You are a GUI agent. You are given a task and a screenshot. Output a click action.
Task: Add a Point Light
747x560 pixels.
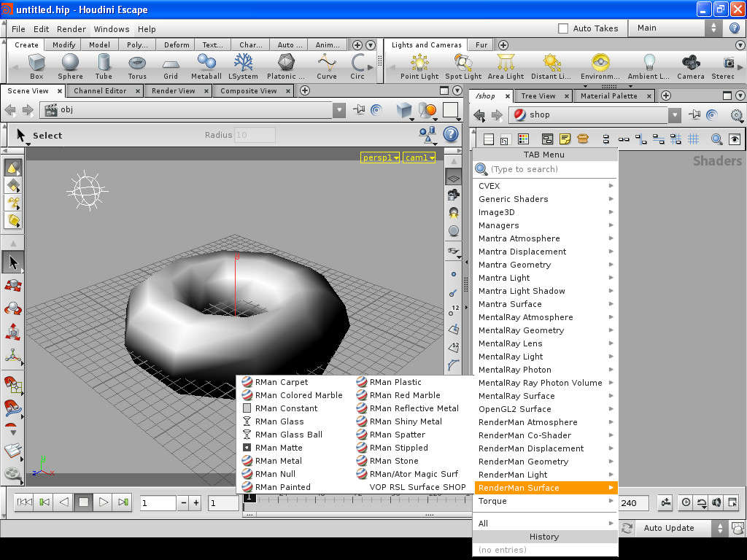click(419, 66)
